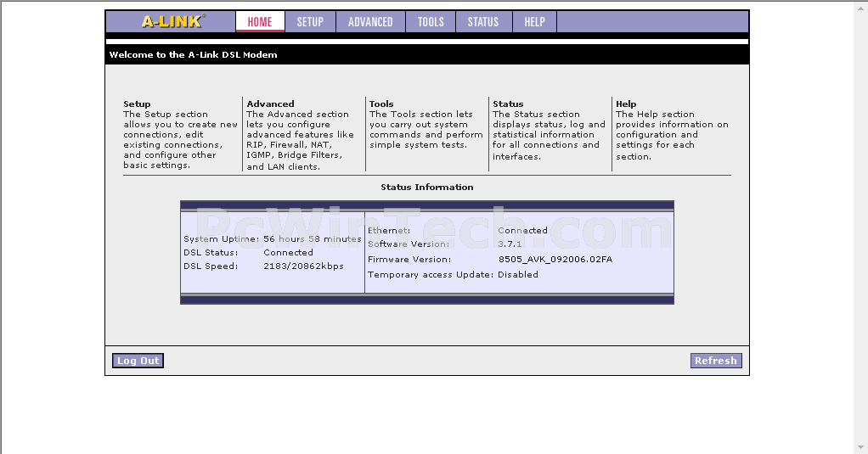Select the STATUS tab
Viewport: 868px width, 454px height.
[x=483, y=21]
